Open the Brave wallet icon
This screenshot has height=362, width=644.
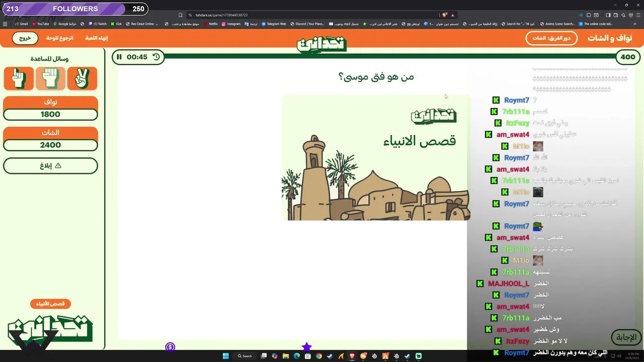[616, 15]
